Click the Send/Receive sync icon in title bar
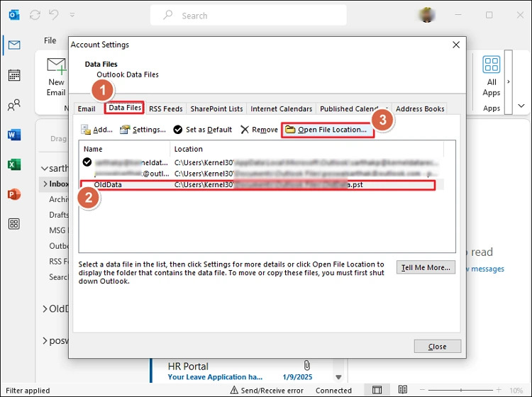 pyautogui.click(x=35, y=15)
